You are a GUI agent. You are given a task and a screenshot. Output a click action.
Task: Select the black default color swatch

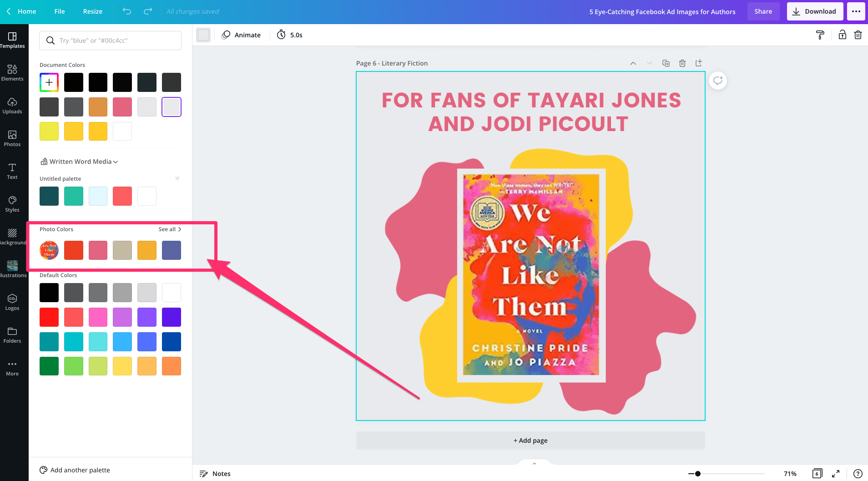coord(49,293)
